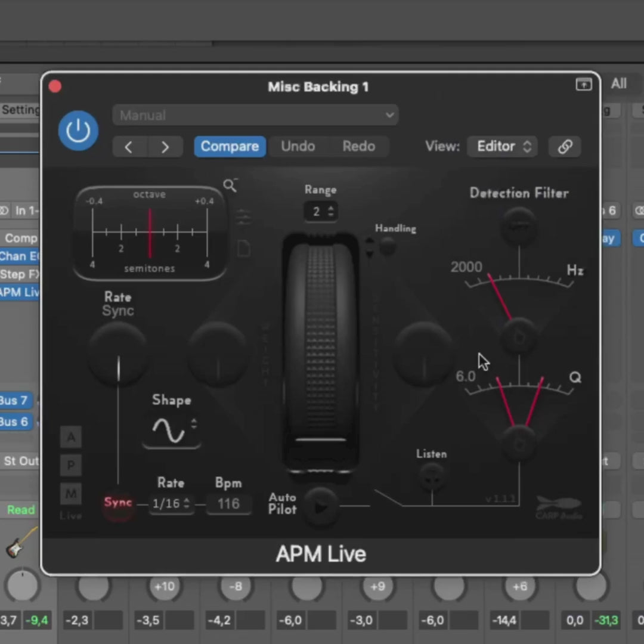644x644 pixels.
Task: Toggle the A button on the plugin panel
Action: (70, 437)
